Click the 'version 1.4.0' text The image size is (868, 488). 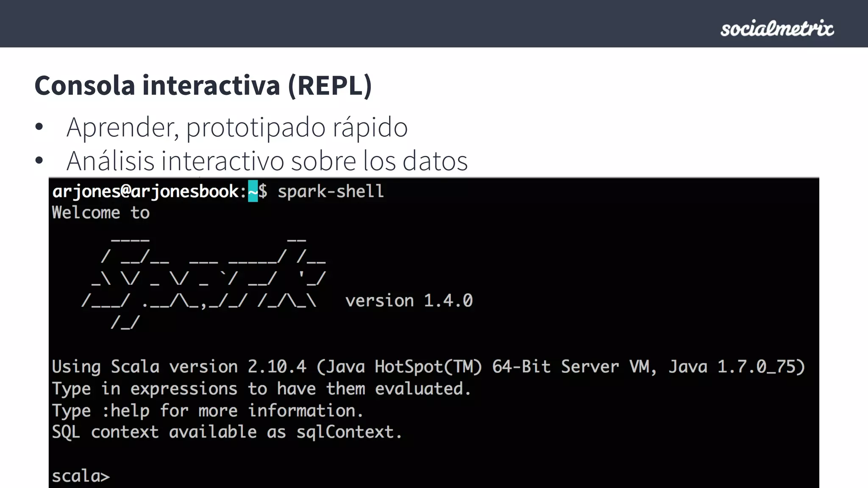click(x=409, y=301)
